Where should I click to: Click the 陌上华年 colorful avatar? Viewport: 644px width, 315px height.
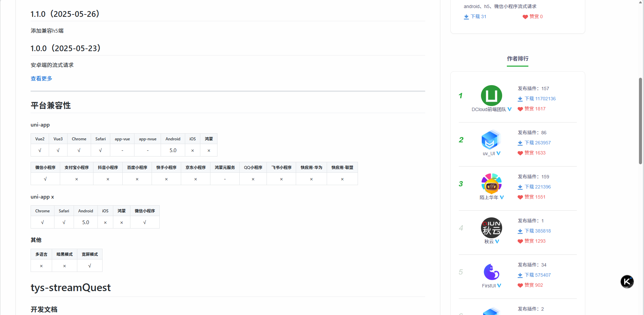click(x=491, y=184)
